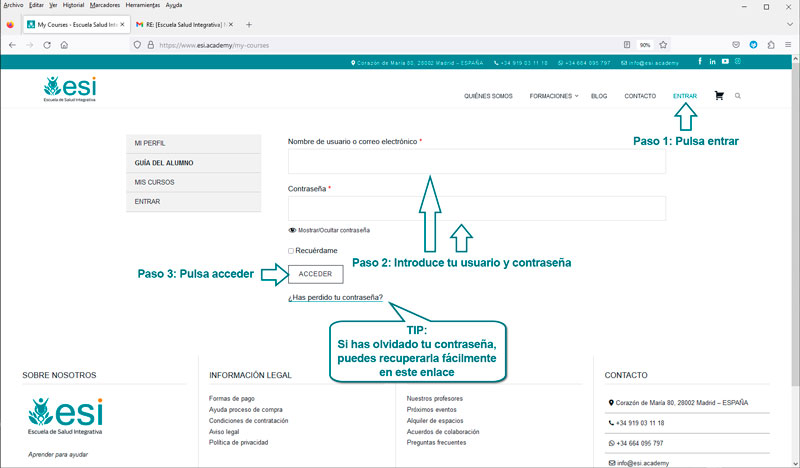800x468 pixels.
Task: Open the YouTube icon in top bar
Action: point(725,61)
